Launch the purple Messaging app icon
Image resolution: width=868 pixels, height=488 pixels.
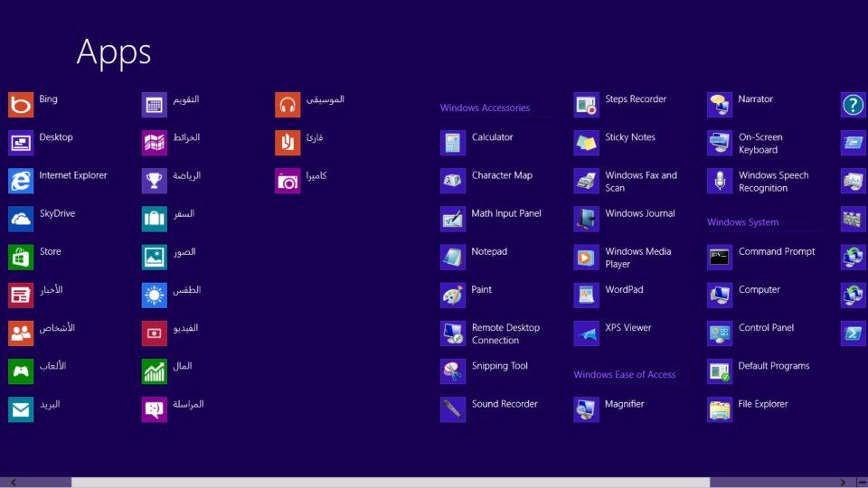coord(154,410)
